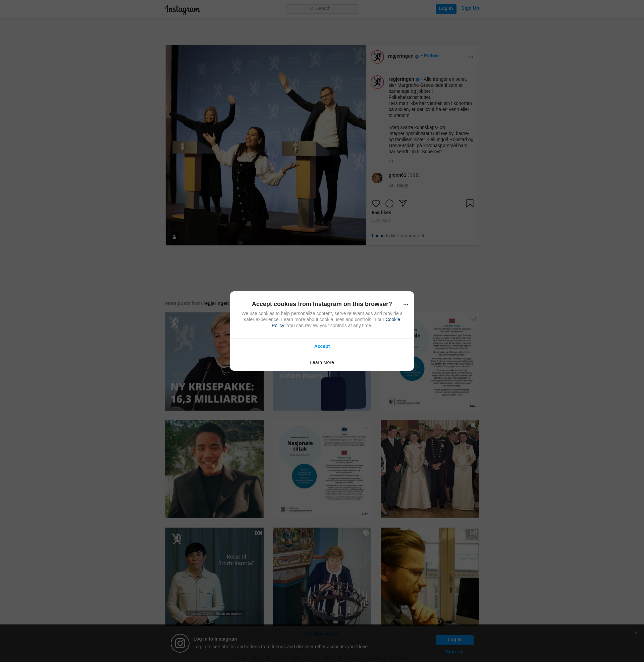Click video icon on Storbritannia post
The image size is (644, 662).
(258, 533)
